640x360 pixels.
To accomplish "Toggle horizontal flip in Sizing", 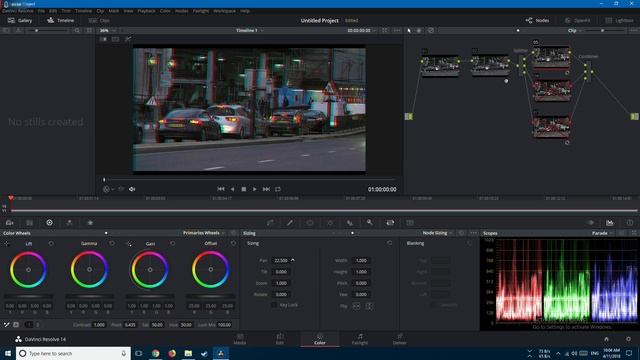I will [356, 306].
